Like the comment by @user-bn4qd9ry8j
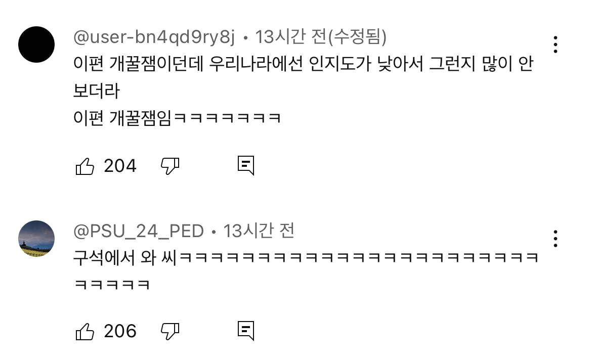 pos(85,166)
